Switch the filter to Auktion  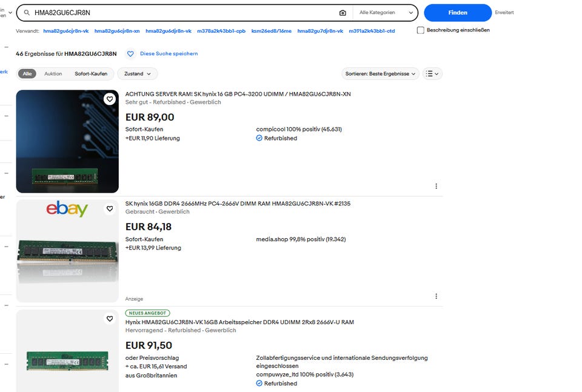pos(53,74)
